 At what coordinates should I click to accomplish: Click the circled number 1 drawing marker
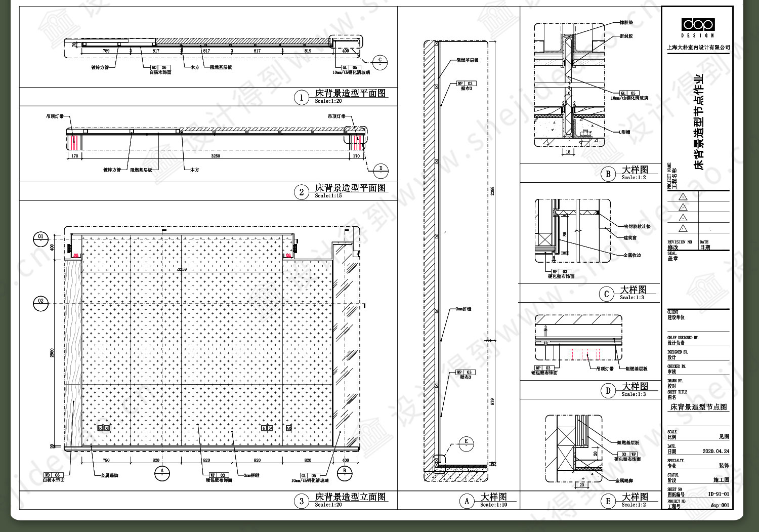click(302, 97)
